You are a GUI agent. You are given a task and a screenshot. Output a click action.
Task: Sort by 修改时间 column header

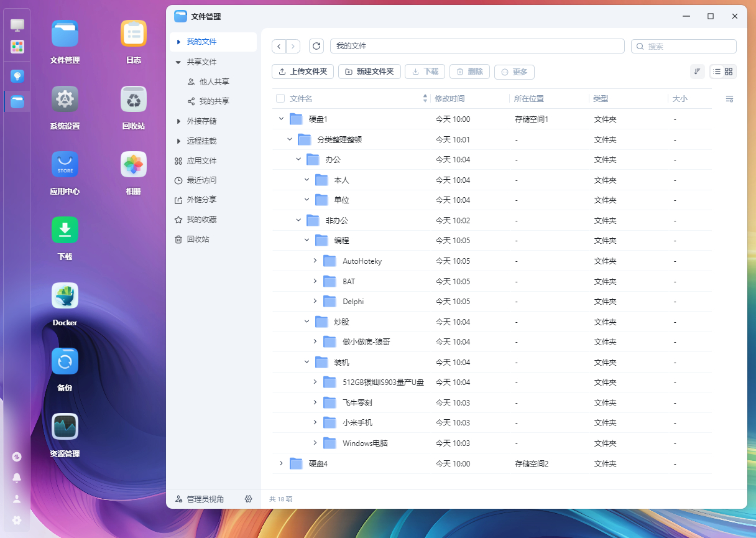pyautogui.click(x=449, y=98)
